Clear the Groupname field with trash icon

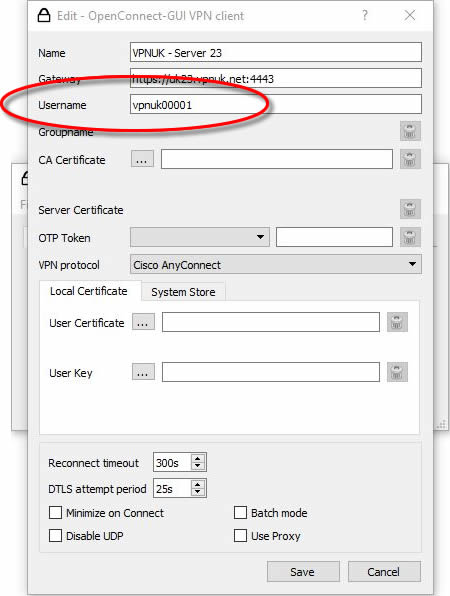[410, 131]
